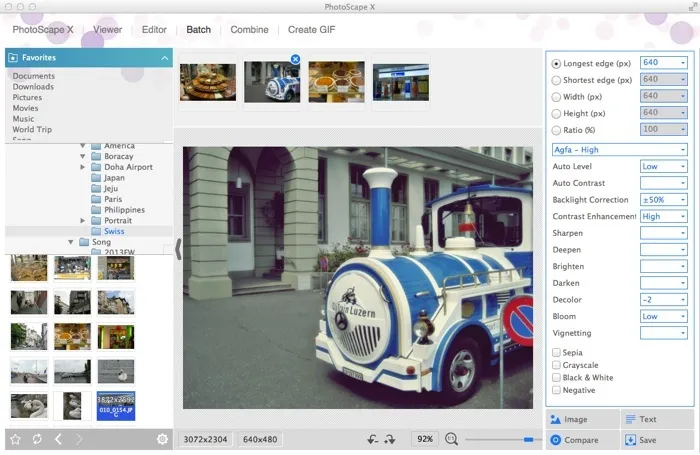
Task: Rotate image counter-clockwise
Action: [x=373, y=439]
